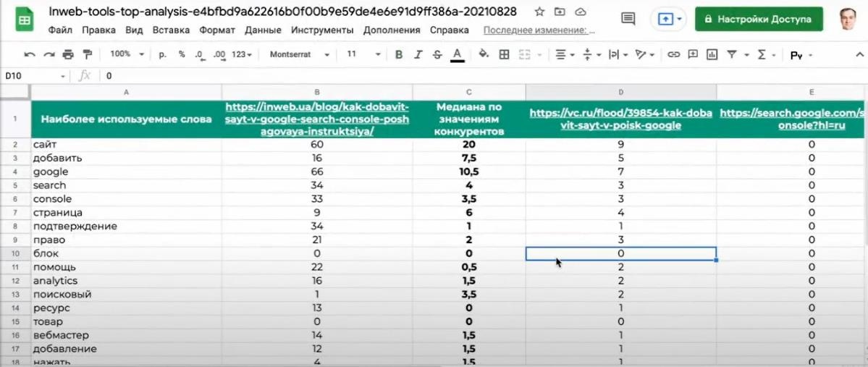Open the Вид menu

(x=134, y=30)
